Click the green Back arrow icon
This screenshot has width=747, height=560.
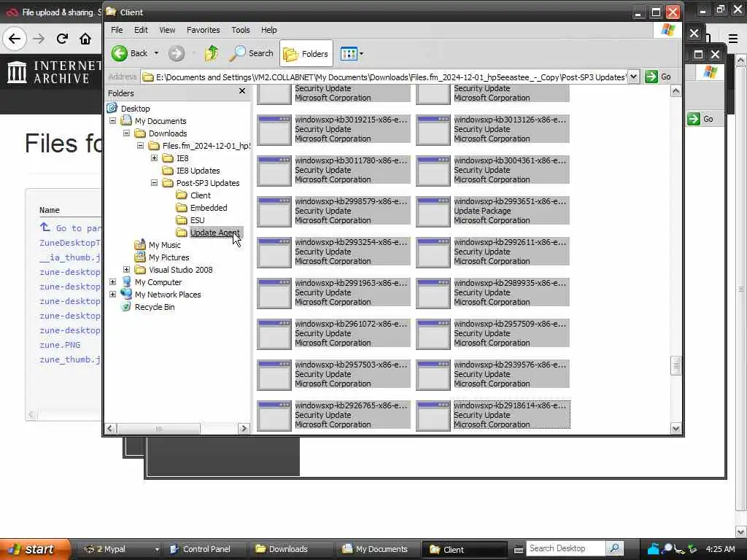click(120, 53)
